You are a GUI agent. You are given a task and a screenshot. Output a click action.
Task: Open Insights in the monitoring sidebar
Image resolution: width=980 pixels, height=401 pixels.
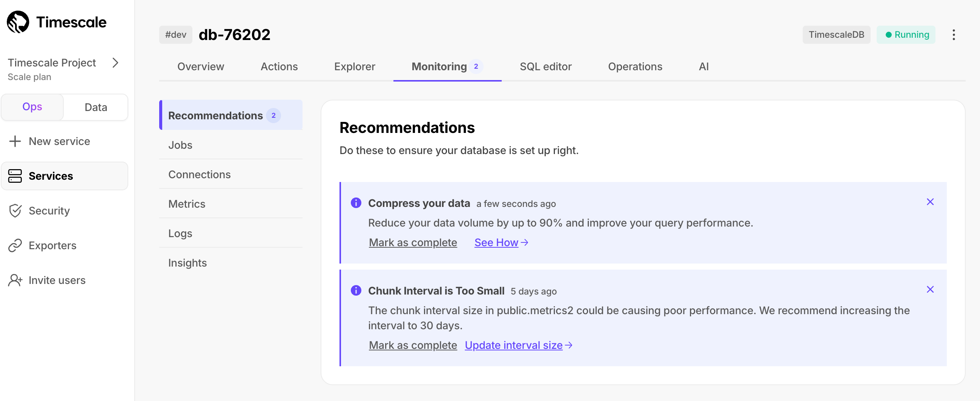231,262
